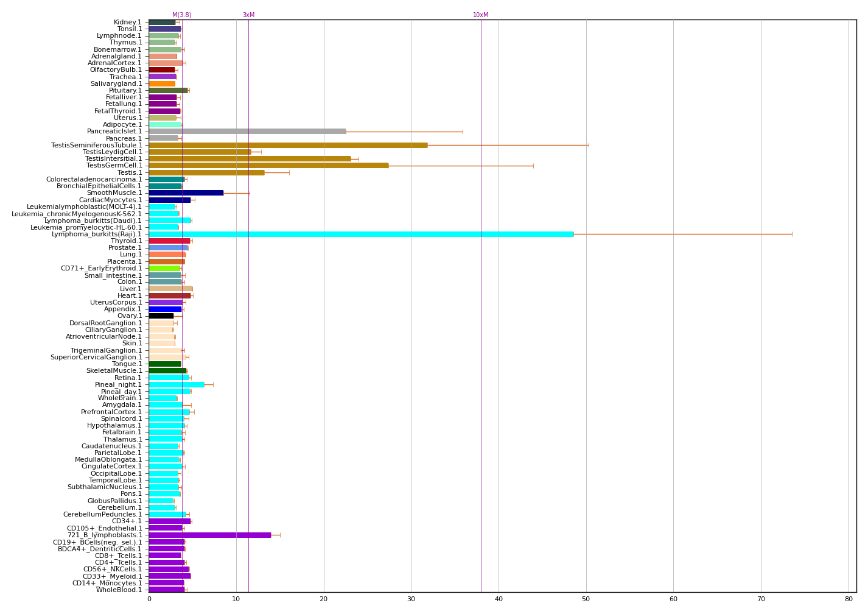Select the Leukemia_promyelocytic-HL-60.1 label
This screenshot has width=868, height=614.
coord(86,227)
